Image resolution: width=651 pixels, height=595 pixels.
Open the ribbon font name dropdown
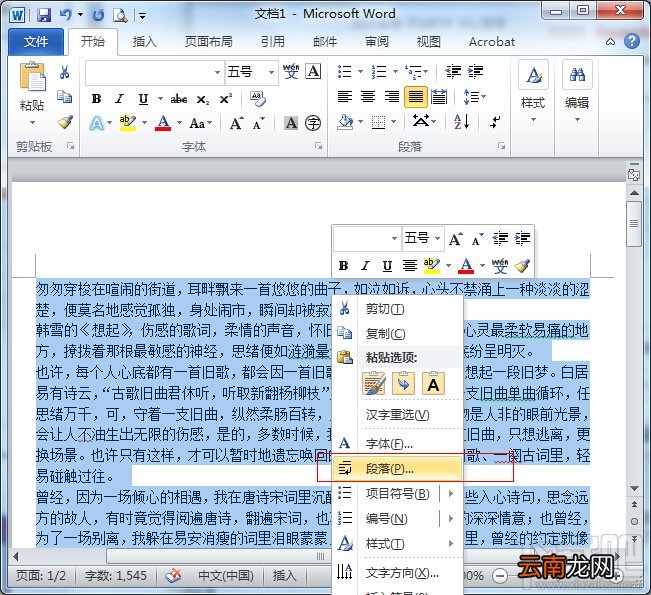(217, 72)
